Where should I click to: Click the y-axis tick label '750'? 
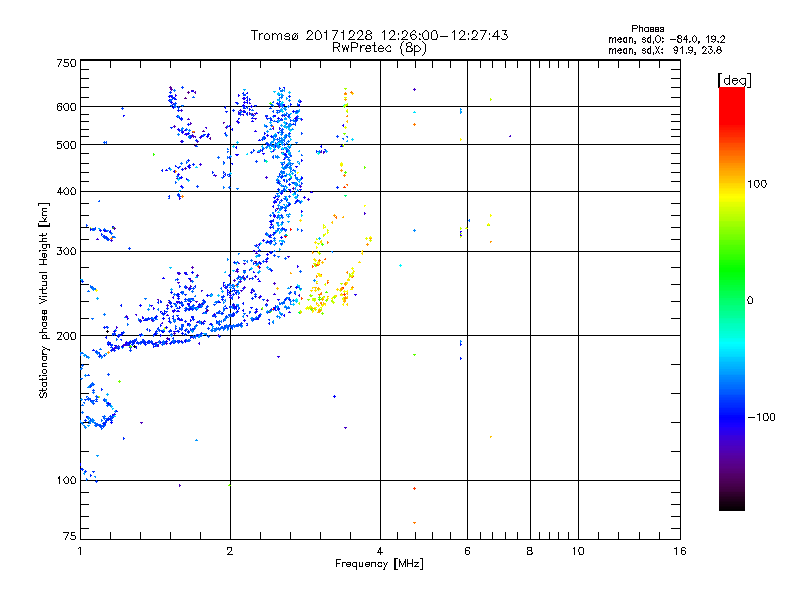pyautogui.click(x=66, y=63)
